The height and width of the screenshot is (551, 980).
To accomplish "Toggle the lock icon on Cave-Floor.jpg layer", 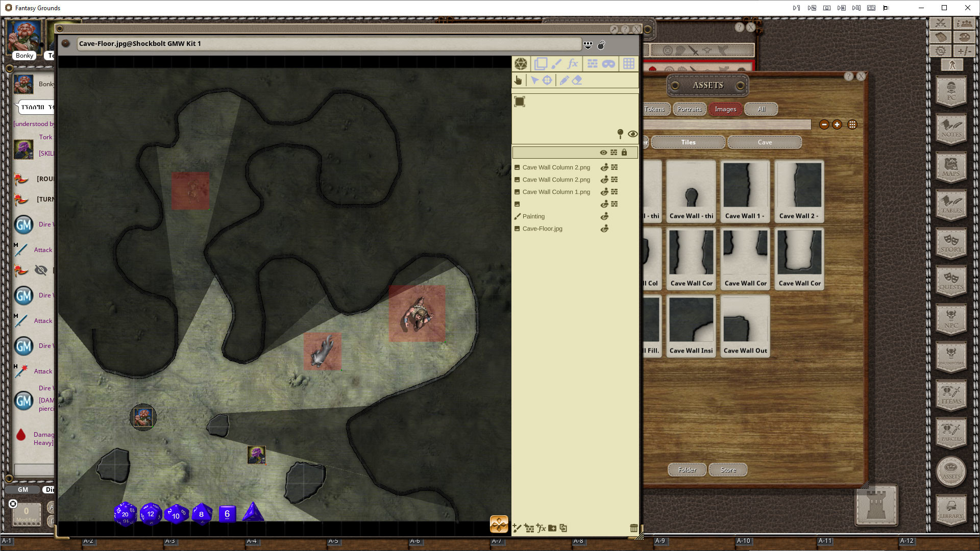I will [x=625, y=229].
